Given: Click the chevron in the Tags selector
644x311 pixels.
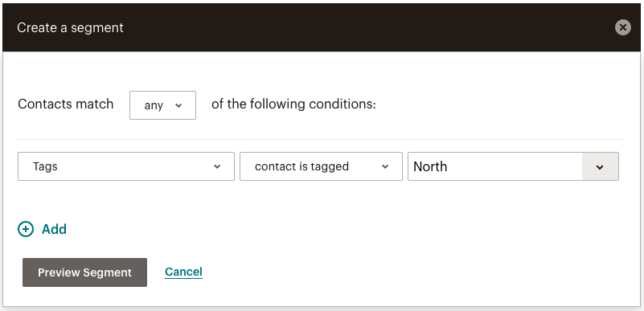Looking at the screenshot, I should point(217,166).
